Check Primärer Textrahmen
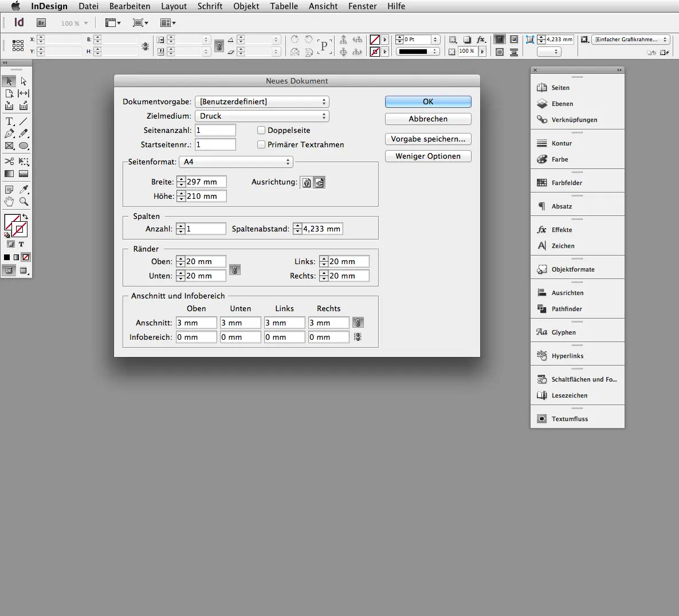Image resolution: width=679 pixels, height=616 pixels. 261,144
